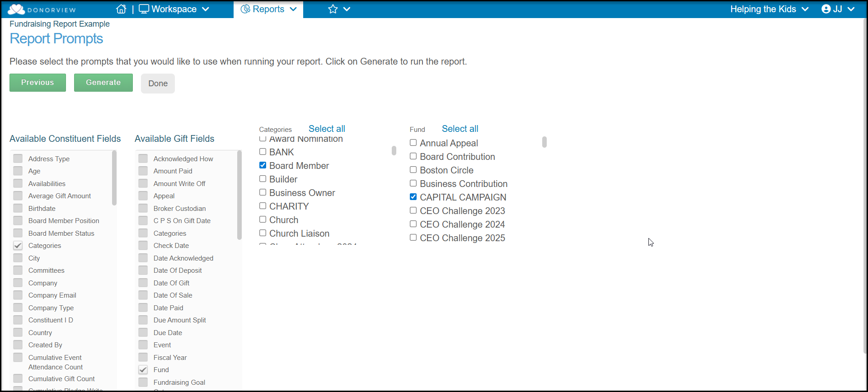The image size is (868, 392).
Task: Check the Boston Circle fund checkbox
Action: point(413,170)
